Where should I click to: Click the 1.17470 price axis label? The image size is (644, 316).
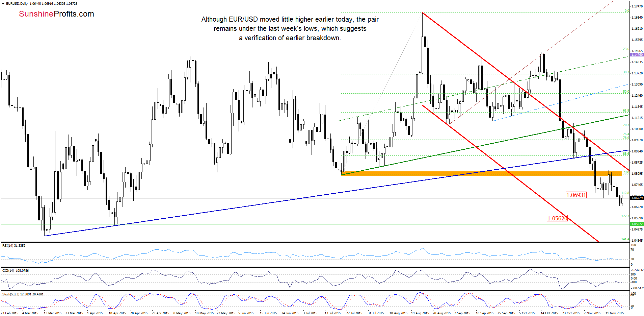tap(637, 6)
